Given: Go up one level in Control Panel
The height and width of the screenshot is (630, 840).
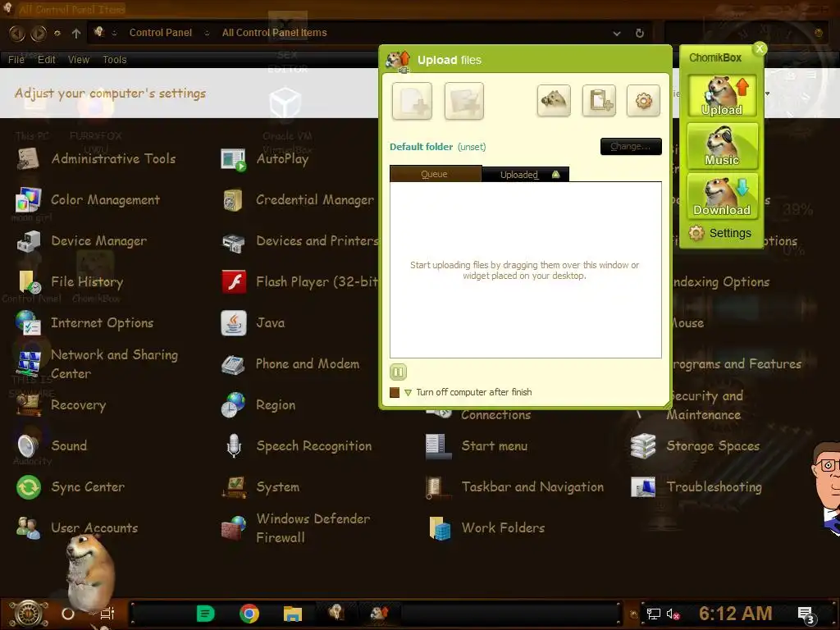Looking at the screenshot, I should 76,33.
